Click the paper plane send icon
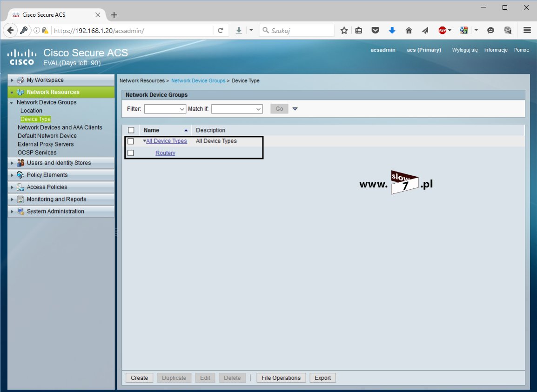Viewport: 537px width, 392px height. click(x=425, y=31)
